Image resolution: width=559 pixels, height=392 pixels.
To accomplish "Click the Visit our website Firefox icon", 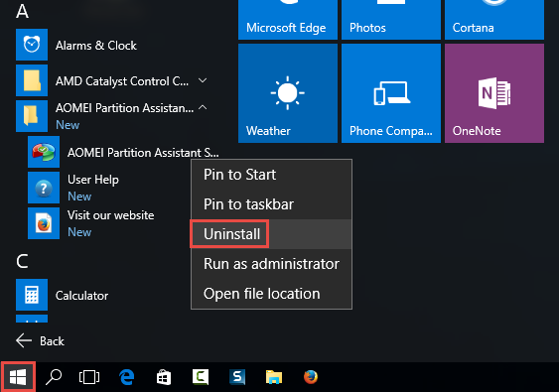I will click(x=44, y=223).
